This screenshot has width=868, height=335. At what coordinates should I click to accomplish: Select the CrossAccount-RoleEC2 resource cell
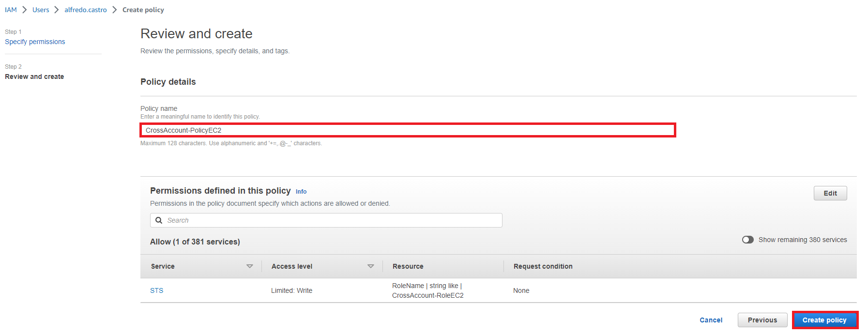coord(428,290)
